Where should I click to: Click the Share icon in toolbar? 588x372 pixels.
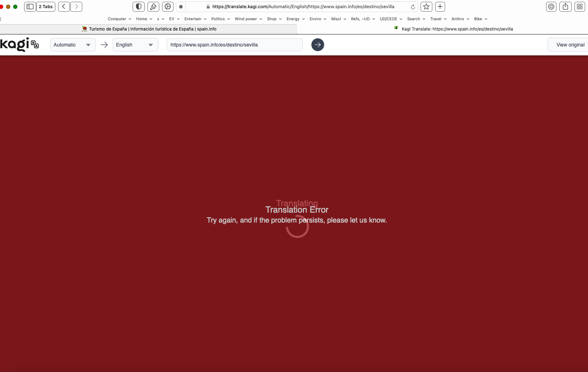coord(565,7)
